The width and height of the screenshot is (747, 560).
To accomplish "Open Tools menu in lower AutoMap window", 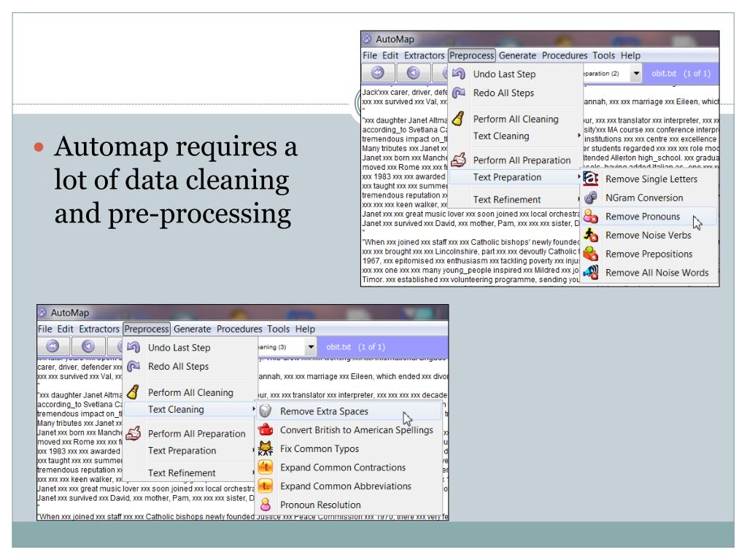I will [278, 329].
